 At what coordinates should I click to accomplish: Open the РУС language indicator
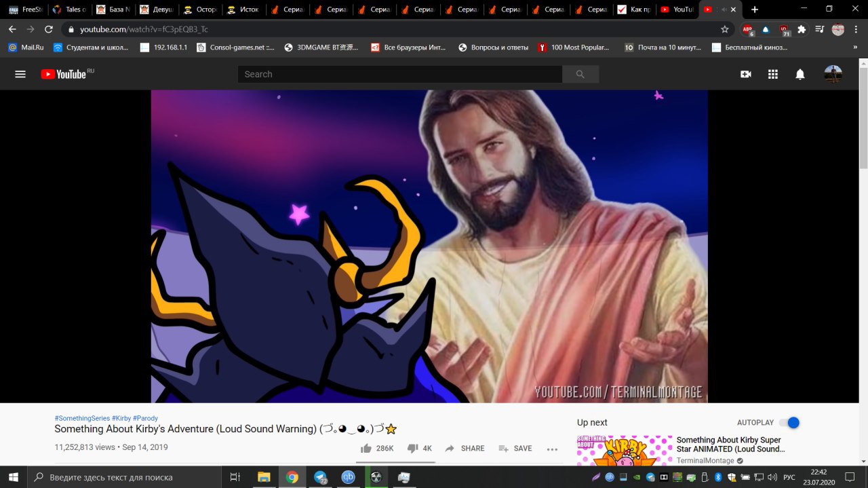click(x=790, y=477)
